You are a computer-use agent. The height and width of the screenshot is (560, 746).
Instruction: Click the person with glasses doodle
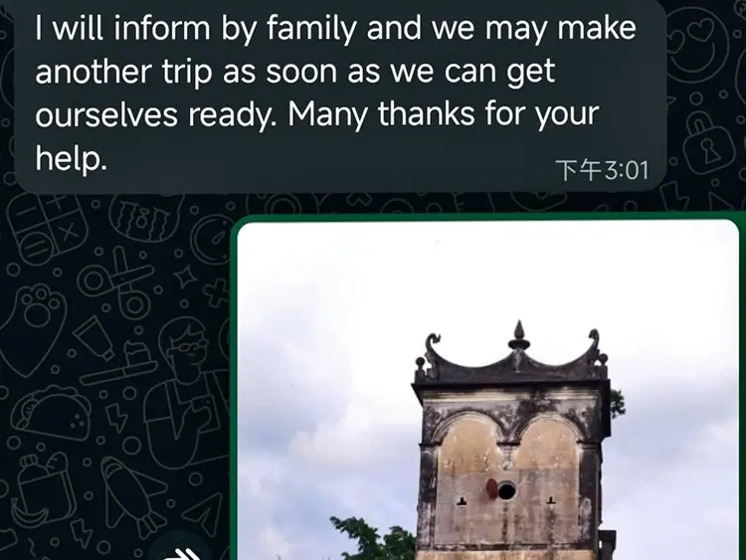(x=187, y=395)
